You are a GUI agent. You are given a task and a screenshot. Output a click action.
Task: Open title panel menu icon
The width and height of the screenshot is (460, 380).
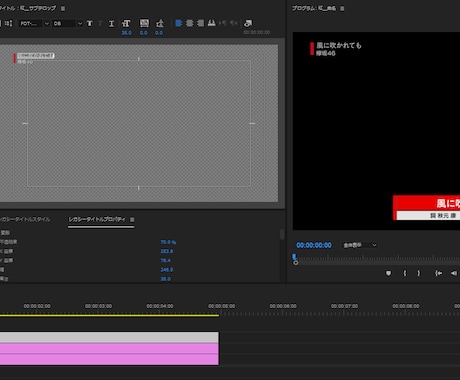(x=63, y=8)
